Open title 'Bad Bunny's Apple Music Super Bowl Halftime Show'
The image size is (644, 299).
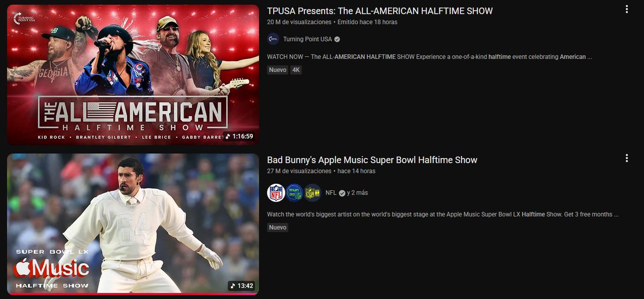(x=372, y=160)
